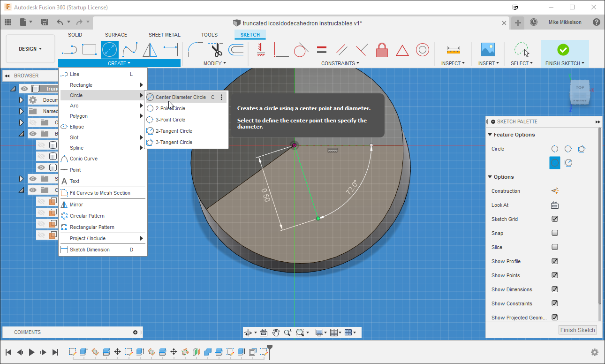The width and height of the screenshot is (605, 364).
Task: Select the Orbit tool
Action: [x=249, y=332]
